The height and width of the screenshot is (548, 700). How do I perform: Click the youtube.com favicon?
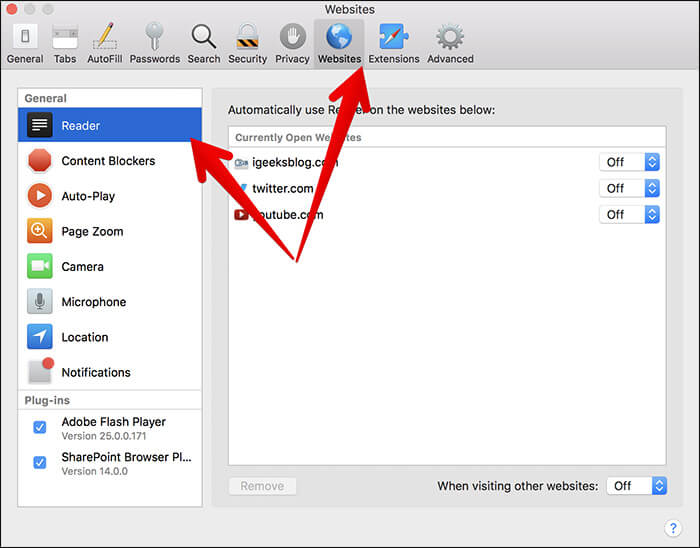tap(241, 215)
